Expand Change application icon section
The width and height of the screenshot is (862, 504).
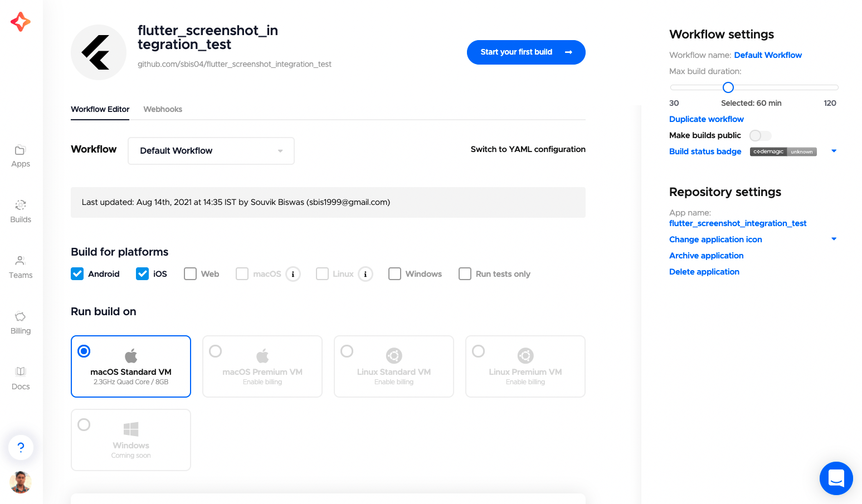pyautogui.click(x=834, y=239)
